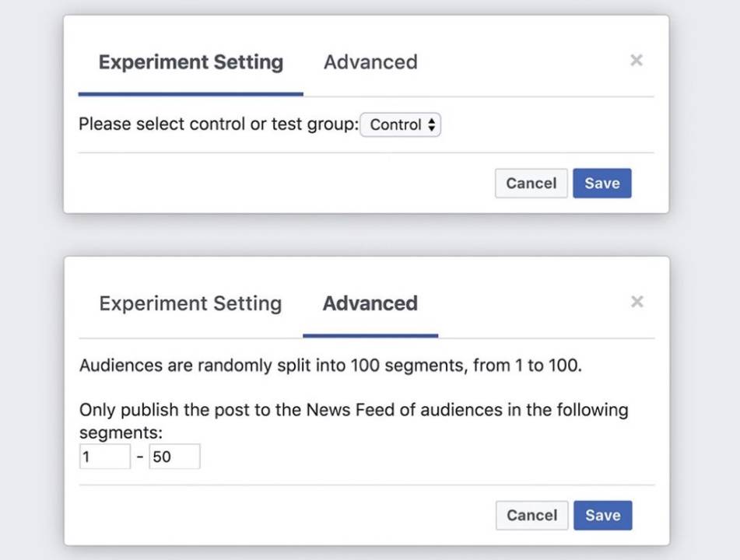Viewport: 740px width, 560px height.
Task: Click Cancel in the bottom dialog
Action: coord(531,515)
